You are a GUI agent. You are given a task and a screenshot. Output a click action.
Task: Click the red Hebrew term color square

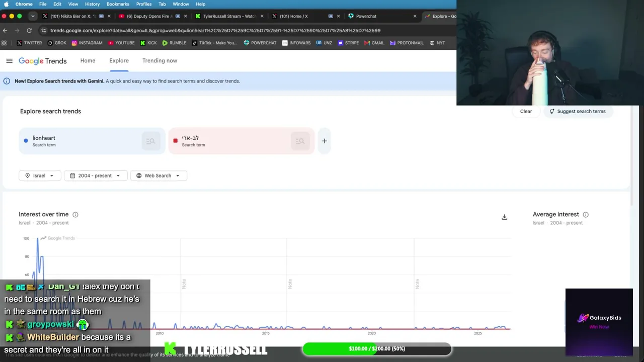click(x=175, y=141)
